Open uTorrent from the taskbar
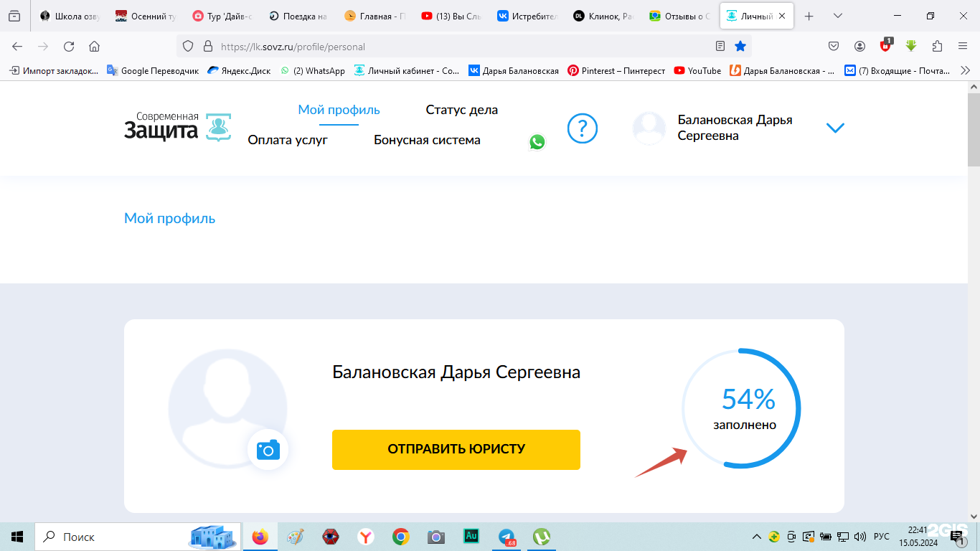 point(542,537)
